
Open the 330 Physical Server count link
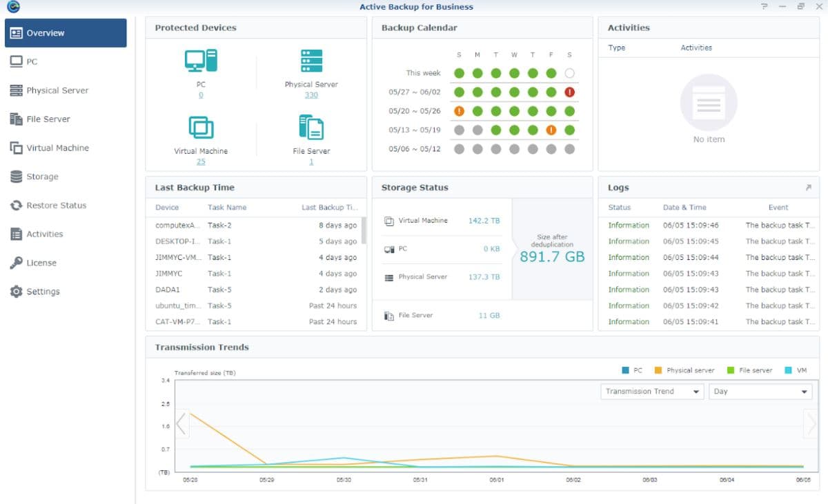pyautogui.click(x=311, y=95)
